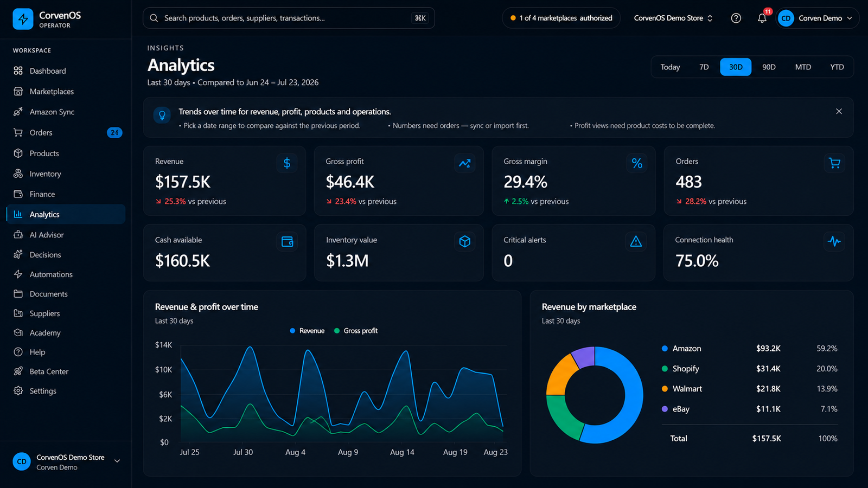This screenshot has height=488, width=868.
Task: Select the 7D date range option
Action: (x=704, y=67)
